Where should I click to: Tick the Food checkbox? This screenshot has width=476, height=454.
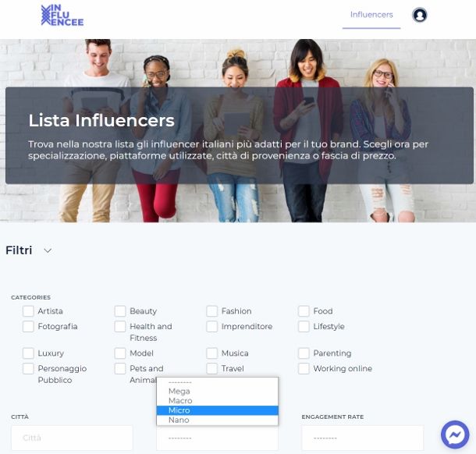click(x=304, y=311)
